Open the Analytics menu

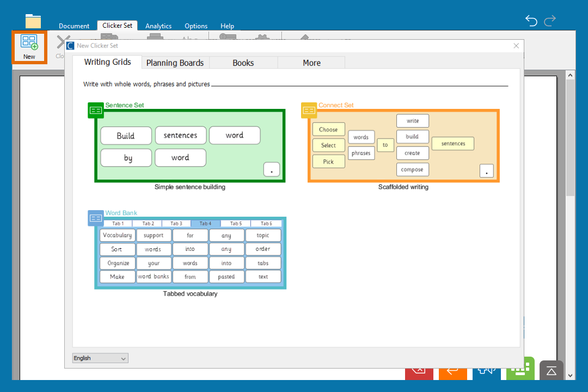point(158,26)
